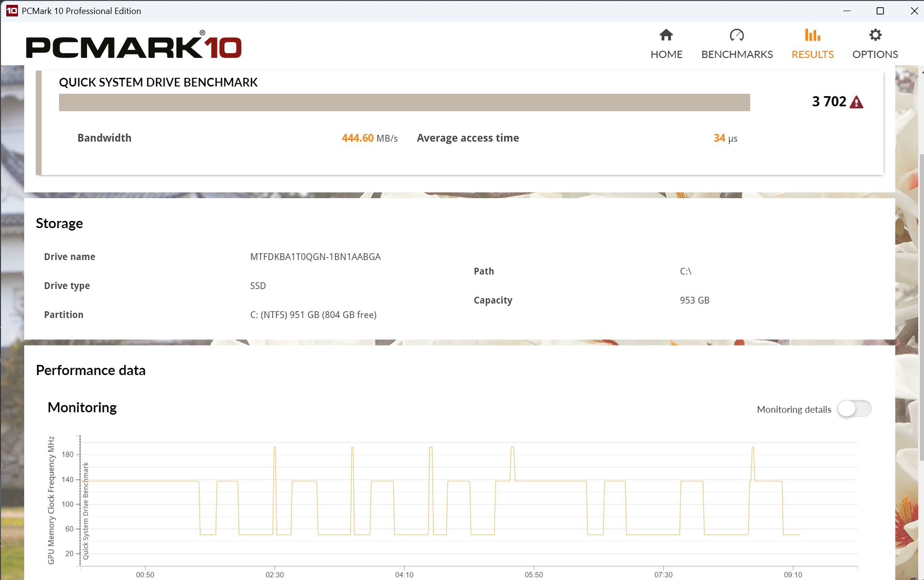Click the Average access time label
The width and height of the screenshot is (924, 580).
tap(468, 138)
